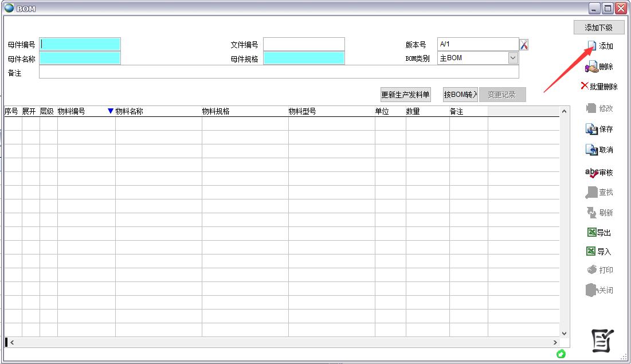Click the 更新生产发料单 button

[405, 95]
